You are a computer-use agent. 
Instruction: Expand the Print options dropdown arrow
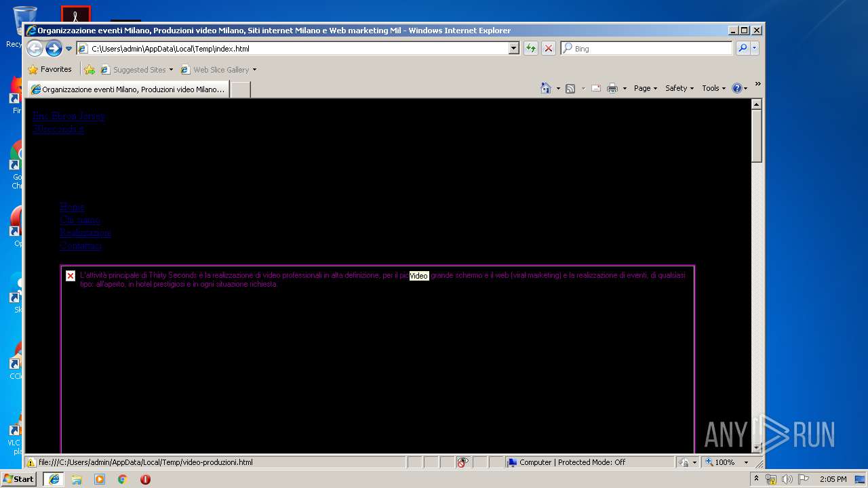click(625, 88)
